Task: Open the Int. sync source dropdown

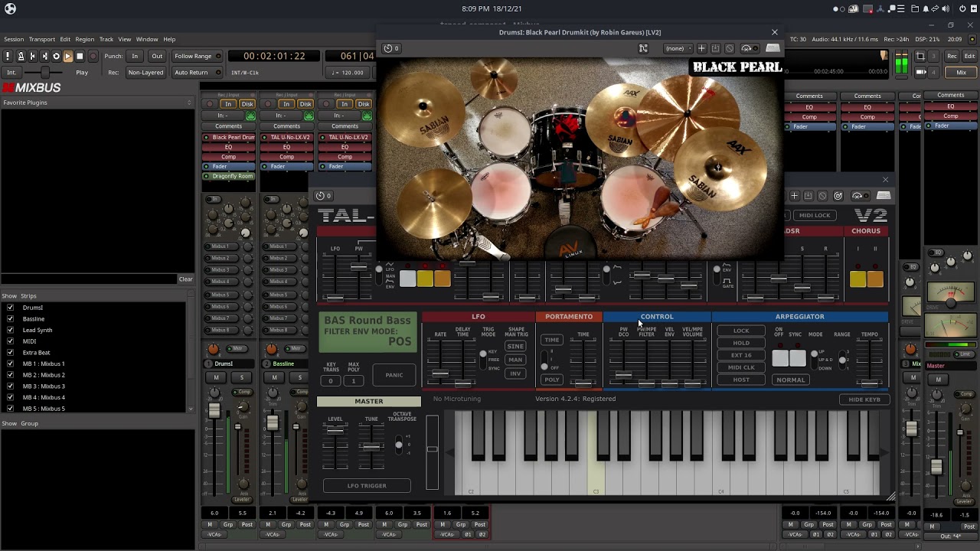Action: click(11, 73)
